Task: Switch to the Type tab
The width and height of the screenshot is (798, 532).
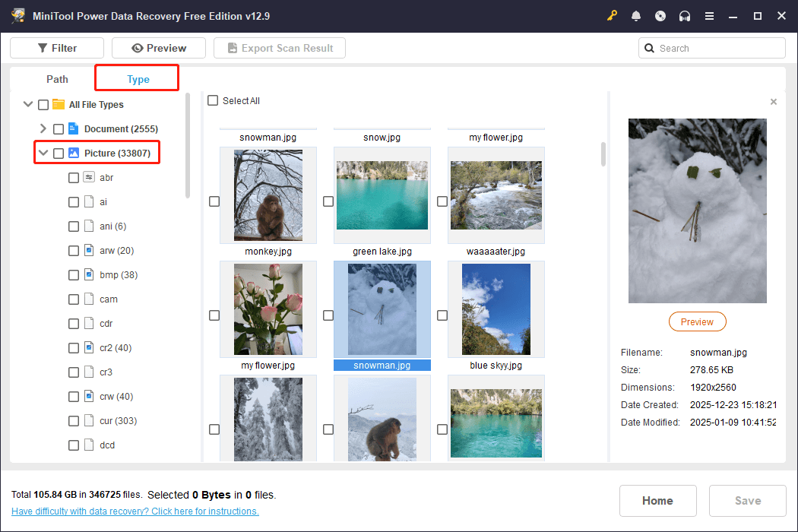Action: click(138, 79)
